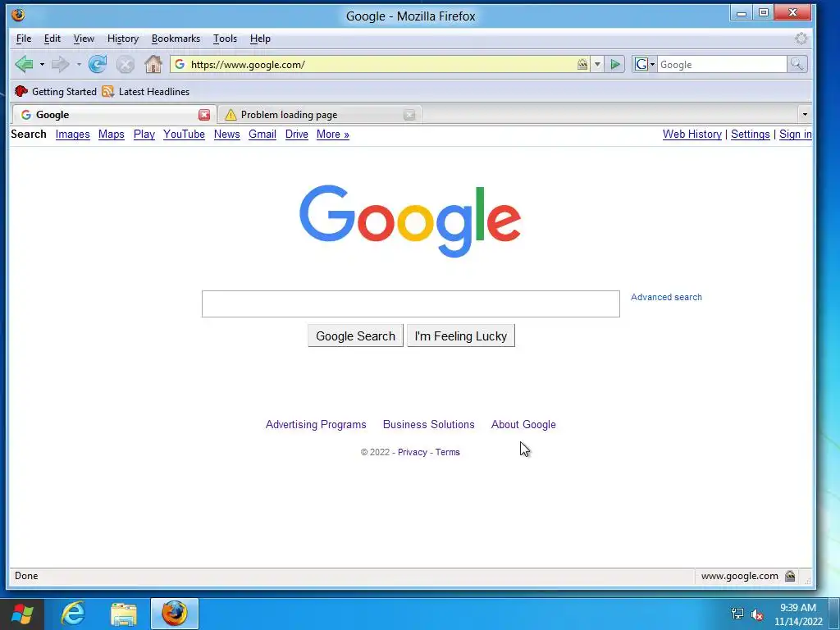This screenshot has width=840, height=630.
Task: Switch to Problem loading page tab
Action: click(x=320, y=115)
